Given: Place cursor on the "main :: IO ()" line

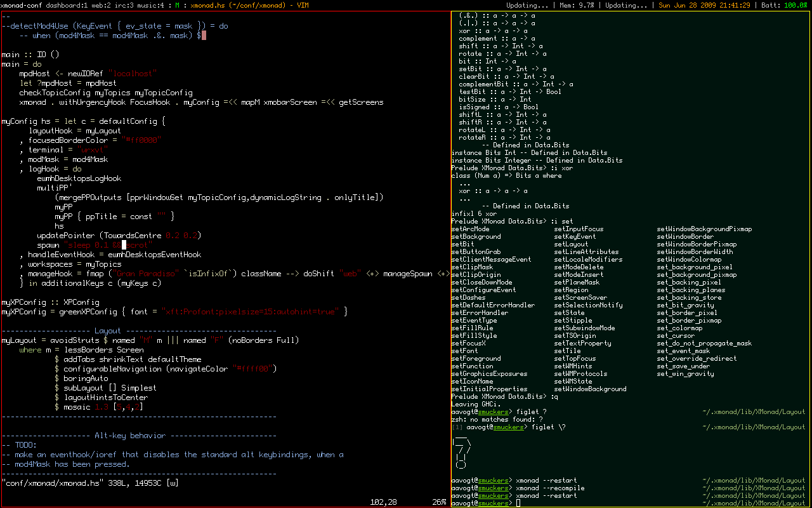Looking at the screenshot, I should pos(30,55).
